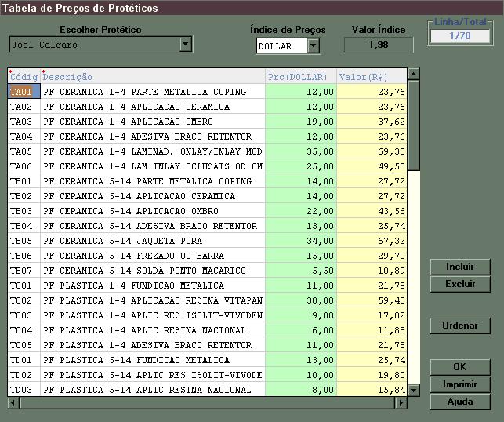The width and height of the screenshot is (504, 422).
Task: Select the TD03 code cell
Action: 24,390
